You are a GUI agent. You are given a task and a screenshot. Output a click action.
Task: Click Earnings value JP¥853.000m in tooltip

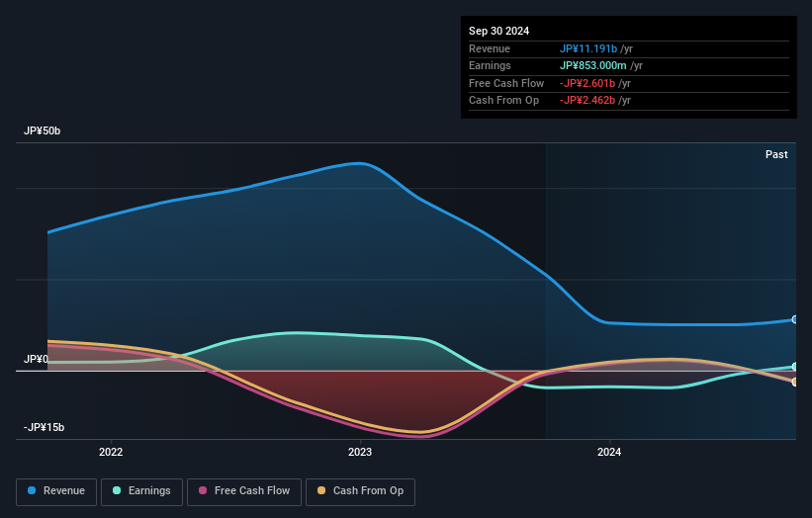(x=593, y=66)
